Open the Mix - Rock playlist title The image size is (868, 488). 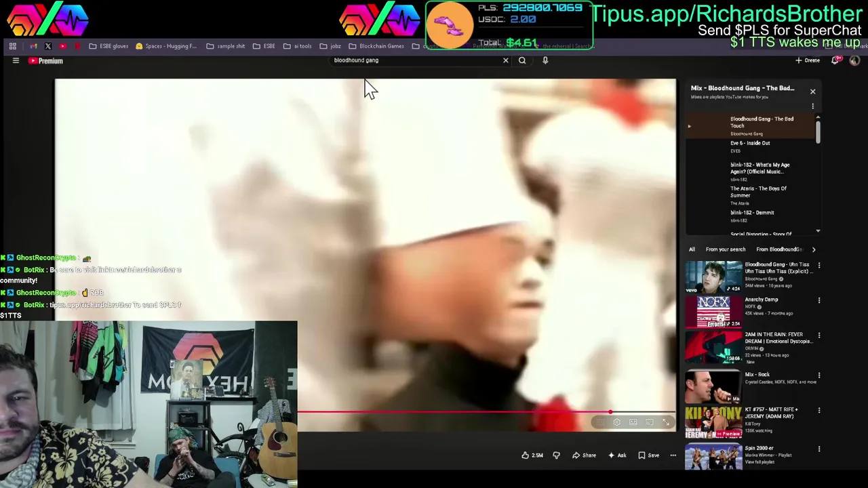[757, 374]
